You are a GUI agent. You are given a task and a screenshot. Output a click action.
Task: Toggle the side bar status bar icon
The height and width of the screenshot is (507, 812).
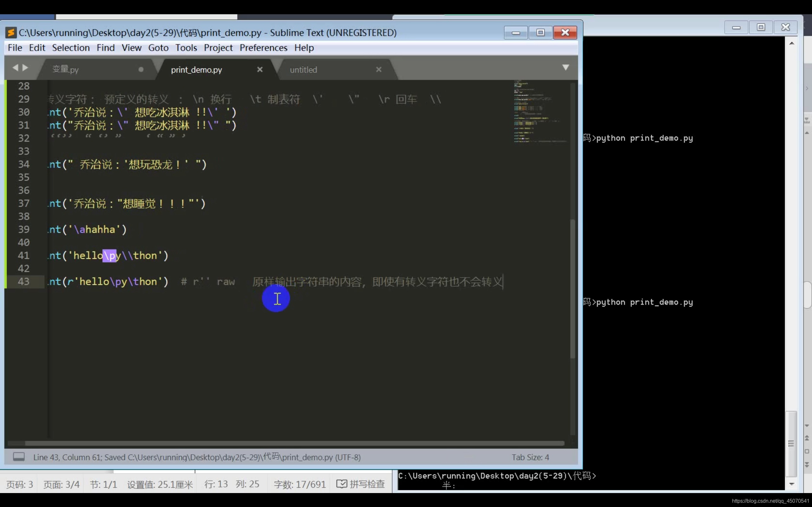click(19, 457)
